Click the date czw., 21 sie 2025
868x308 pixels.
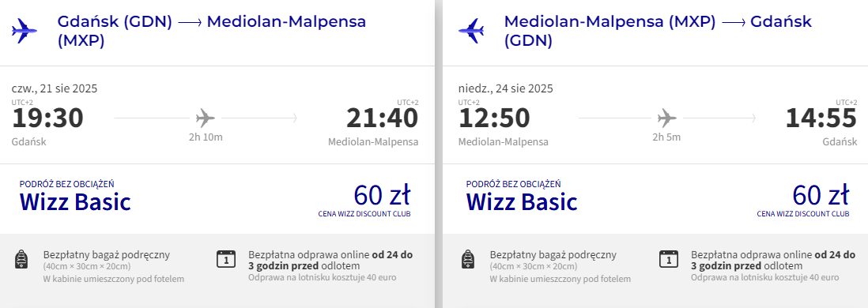[x=55, y=88]
